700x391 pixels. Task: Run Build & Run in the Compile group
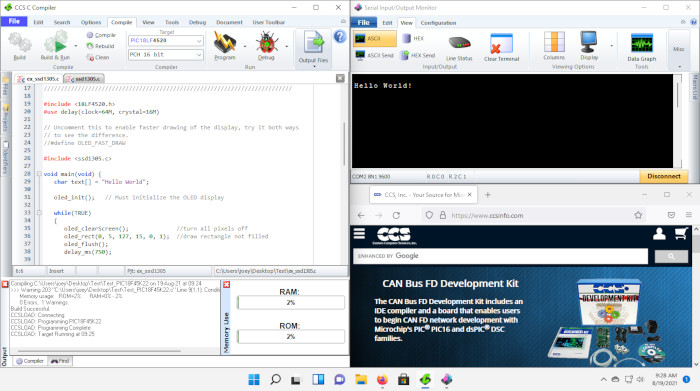click(55, 46)
